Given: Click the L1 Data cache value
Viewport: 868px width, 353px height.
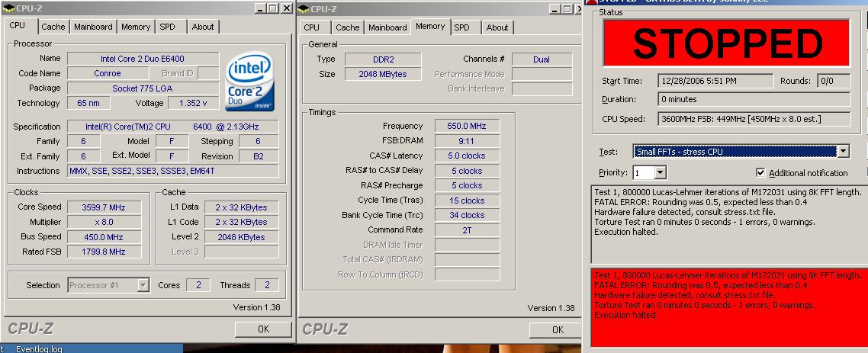Looking at the screenshot, I should point(241,207).
